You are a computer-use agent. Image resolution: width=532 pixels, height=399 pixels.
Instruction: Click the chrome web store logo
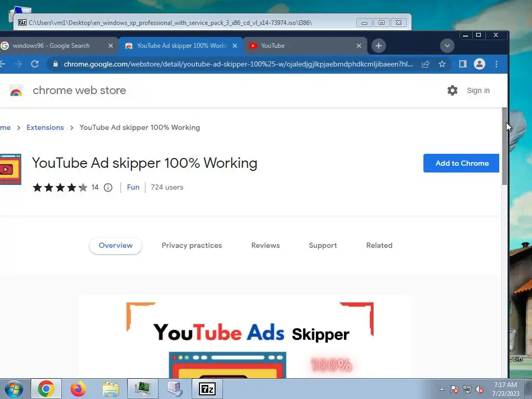pos(16,90)
